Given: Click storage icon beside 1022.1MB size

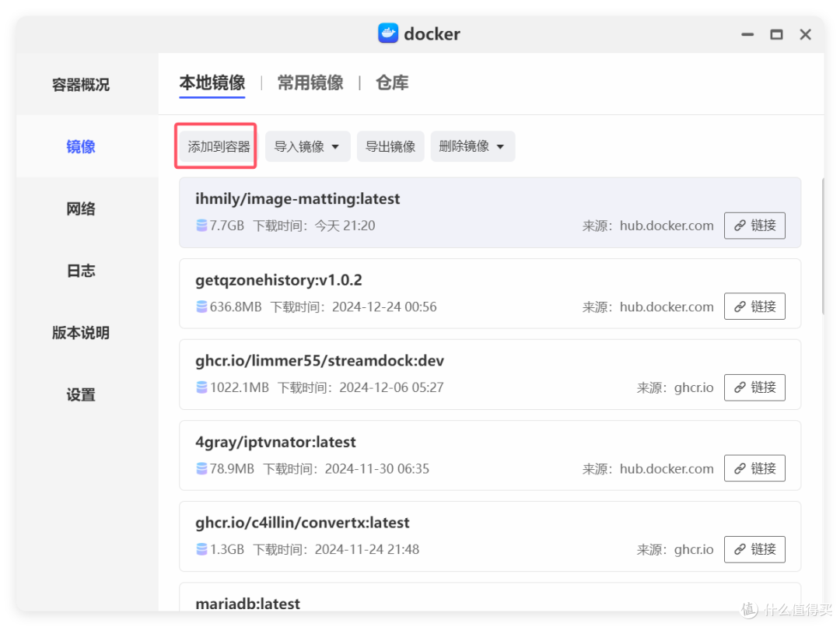Looking at the screenshot, I should (x=201, y=387).
